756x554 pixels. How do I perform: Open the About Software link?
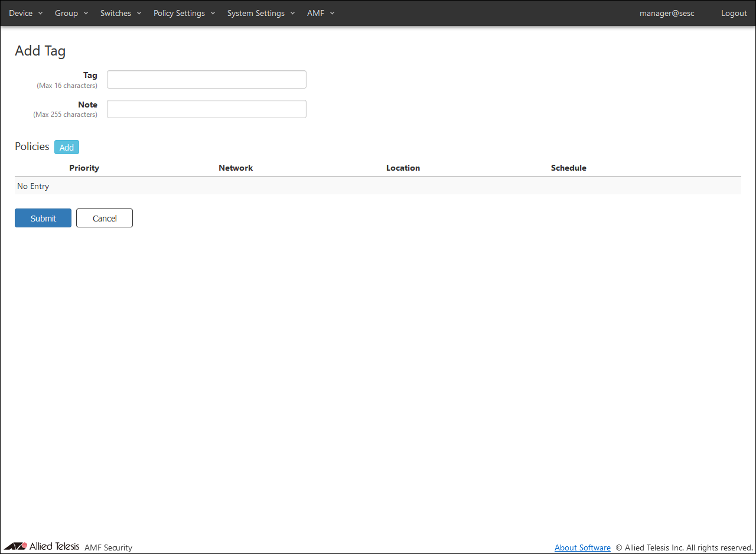[582, 548]
